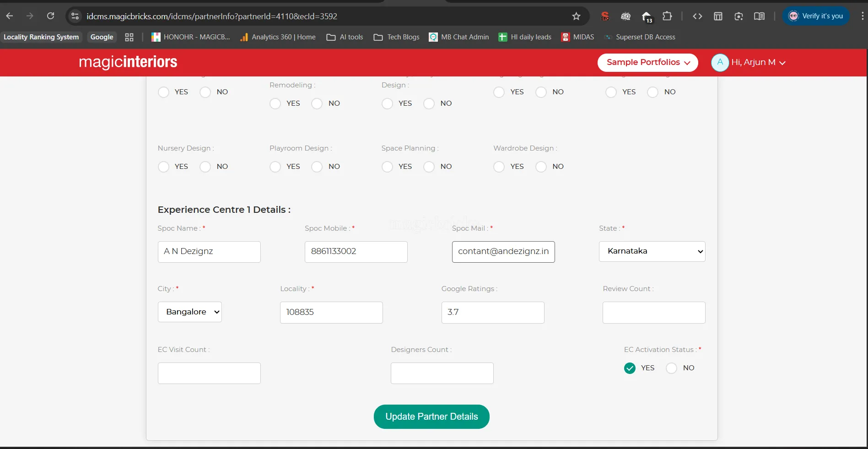Select NO for EC Activation Status
The width and height of the screenshot is (868, 449).
(x=671, y=368)
